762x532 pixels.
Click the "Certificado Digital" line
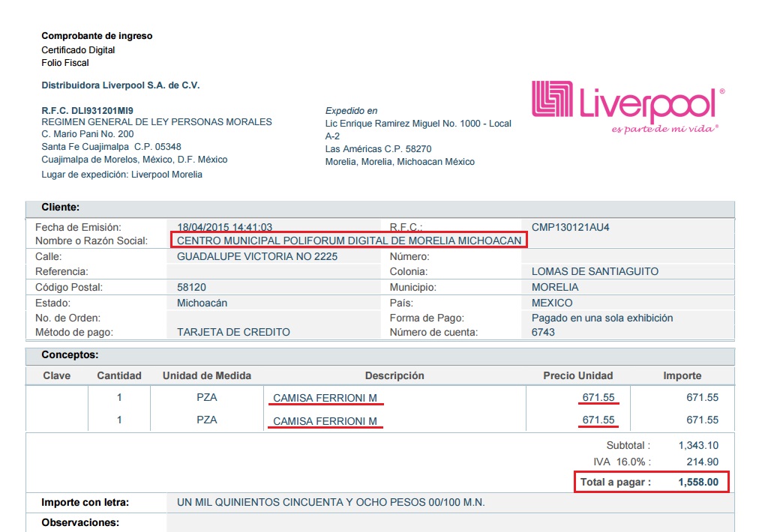point(78,50)
